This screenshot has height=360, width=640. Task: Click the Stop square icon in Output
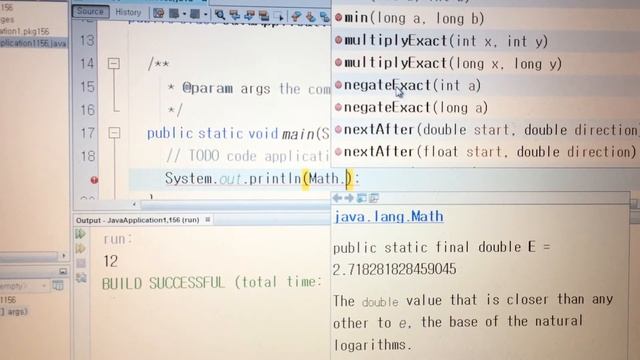click(x=81, y=263)
